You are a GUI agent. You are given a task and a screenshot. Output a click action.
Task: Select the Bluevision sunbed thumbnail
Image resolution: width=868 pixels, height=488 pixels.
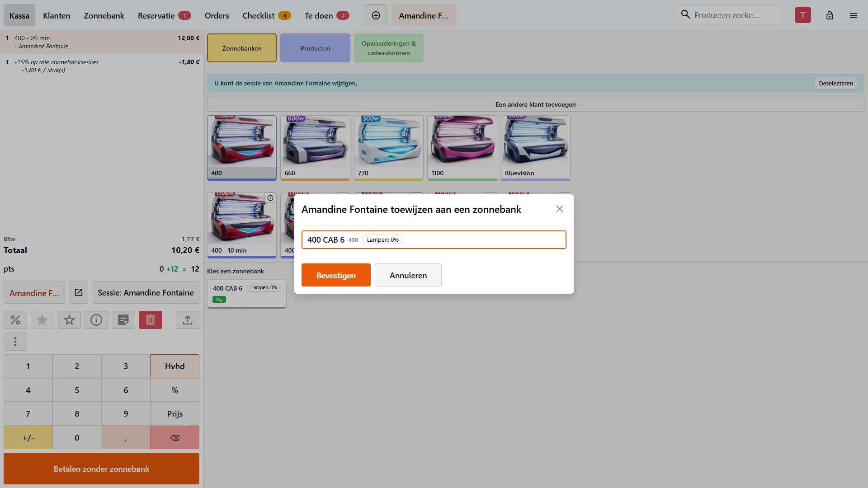tap(536, 148)
